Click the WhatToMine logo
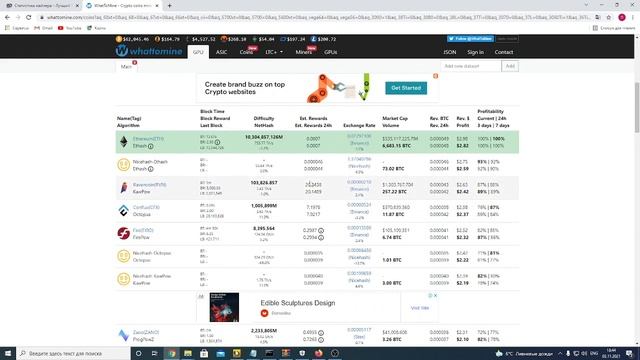Viewport: 640px width, 360px height. pyautogui.click(x=149, y=51)
